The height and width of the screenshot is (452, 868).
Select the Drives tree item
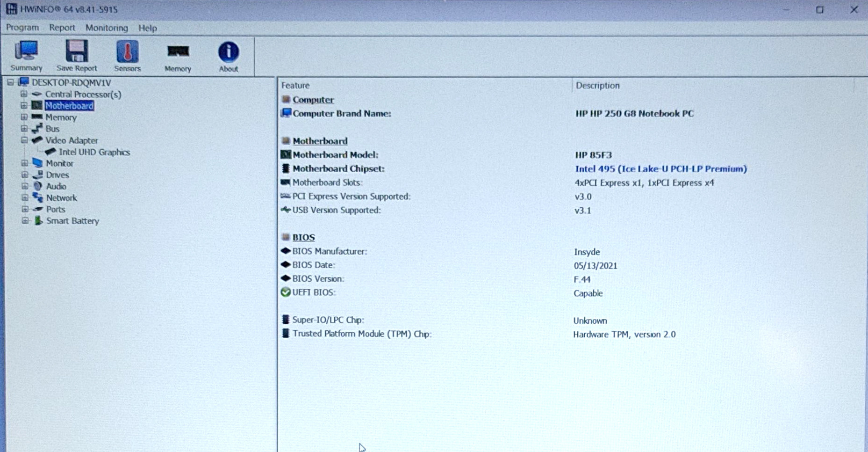[57, 175]
